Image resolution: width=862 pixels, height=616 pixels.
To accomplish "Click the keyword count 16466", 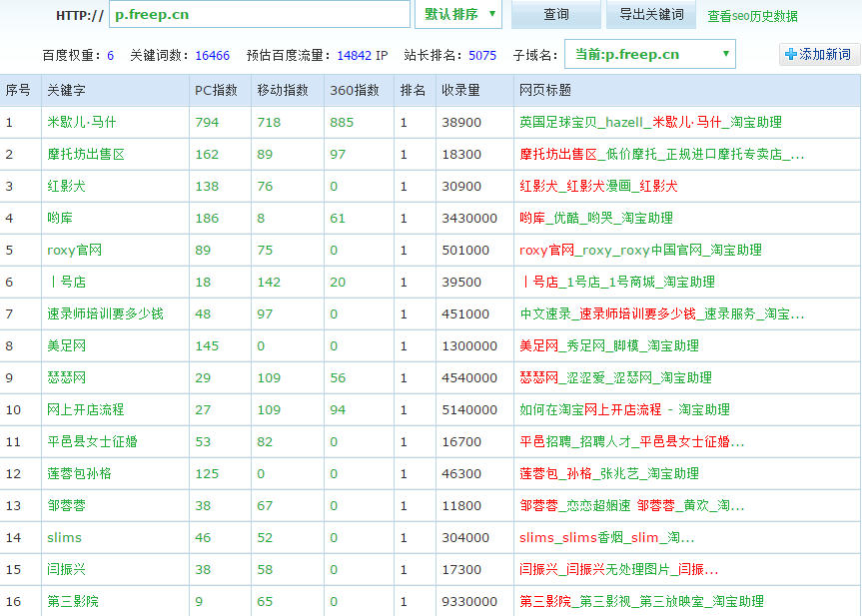I will click(212, 55).
